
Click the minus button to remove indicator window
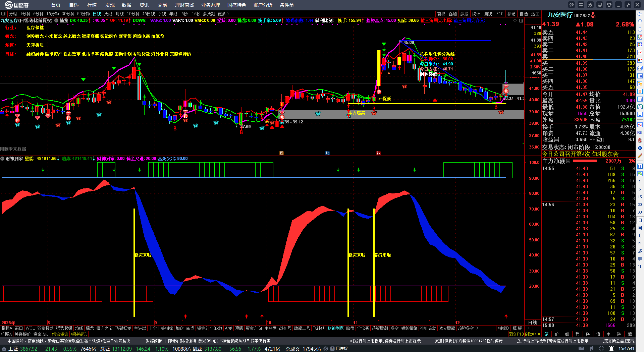(537, 328)
